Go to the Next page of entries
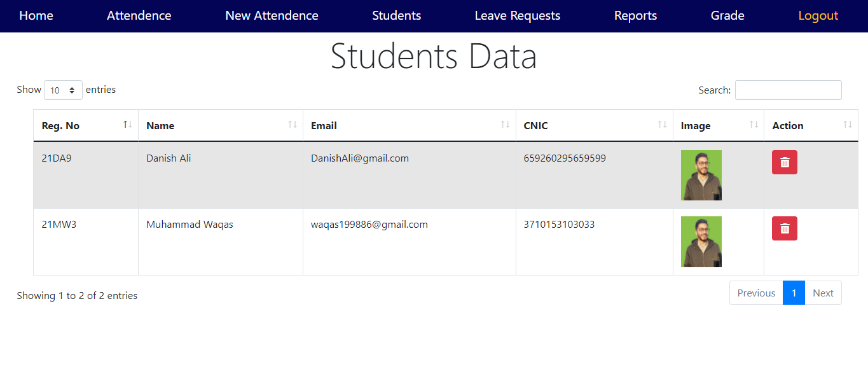Image resolution: width=868 pixels, height=390 pixels. click(x=823, y=293)
